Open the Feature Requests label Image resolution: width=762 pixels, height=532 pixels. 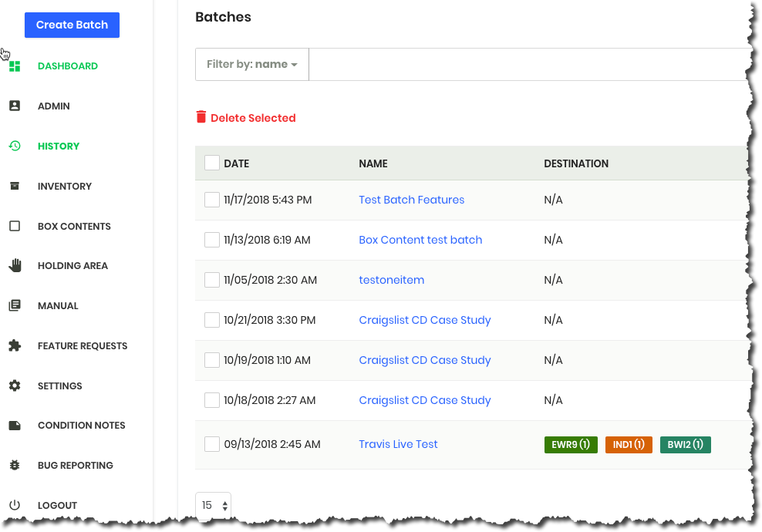coord(82,346)
